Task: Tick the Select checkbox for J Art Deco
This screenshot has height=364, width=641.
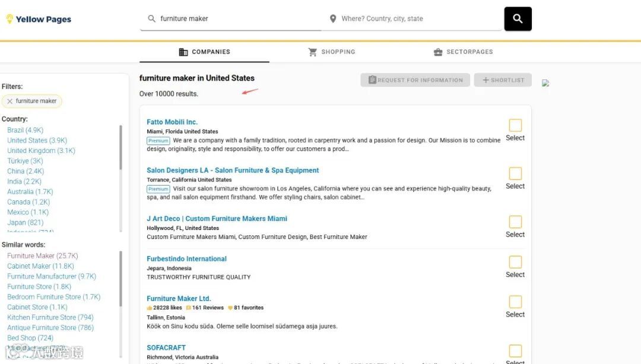Action: 515,222
